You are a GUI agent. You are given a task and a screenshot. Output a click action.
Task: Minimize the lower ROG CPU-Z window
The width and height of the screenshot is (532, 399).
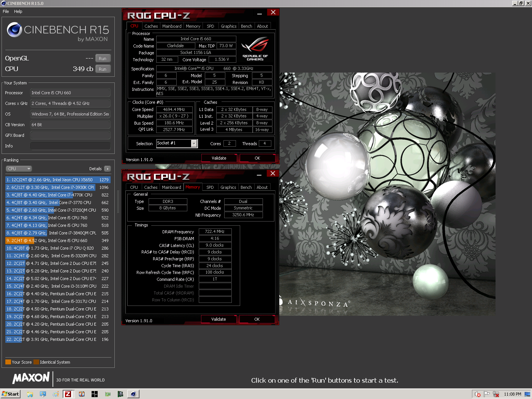click(x=259, y=174)
